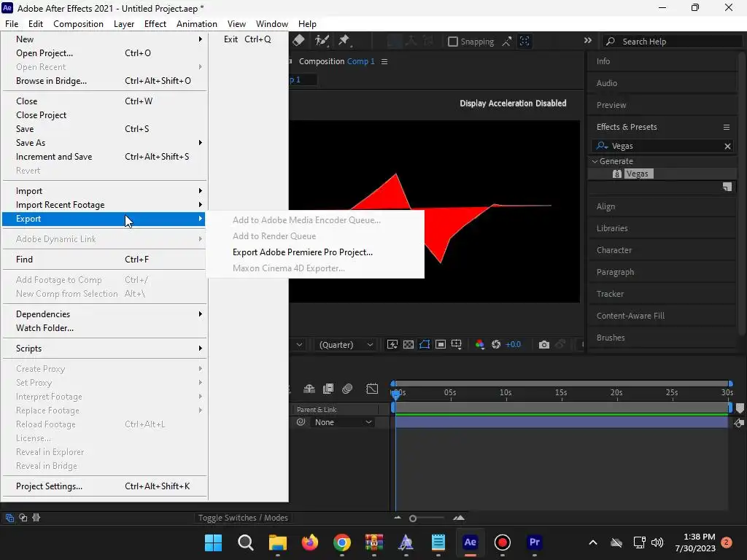The width and height of the screenshot is (747, 560).
Task: Expand the New submenu
Action: pyautogui.click(x=104, y=39)
